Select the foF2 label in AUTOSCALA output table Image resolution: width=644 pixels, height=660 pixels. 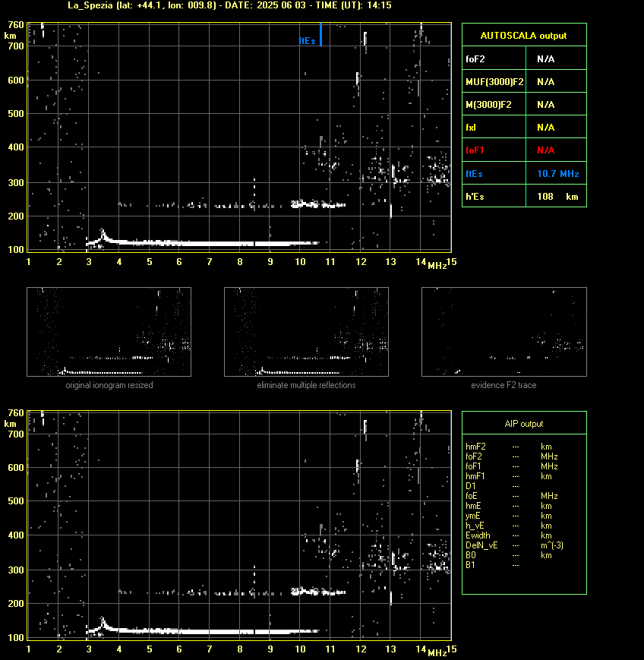pos(475,59)
